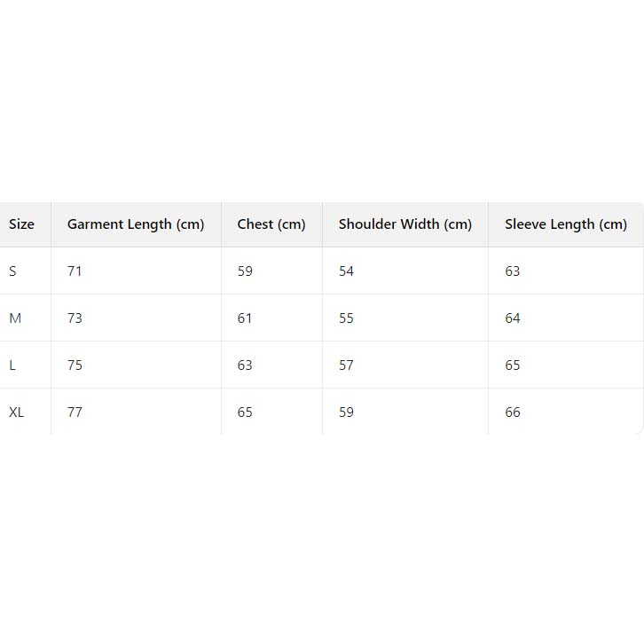Click garment length value 71

click(75, 271)
